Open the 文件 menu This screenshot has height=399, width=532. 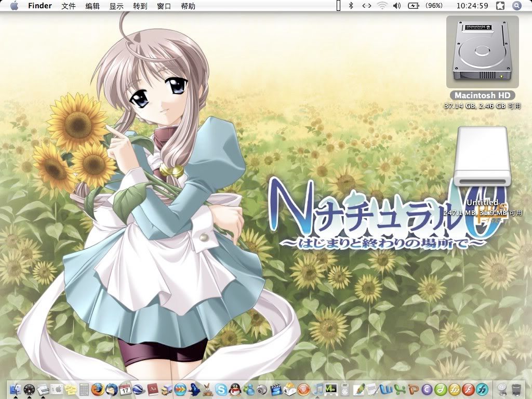[x=69, y=6]
